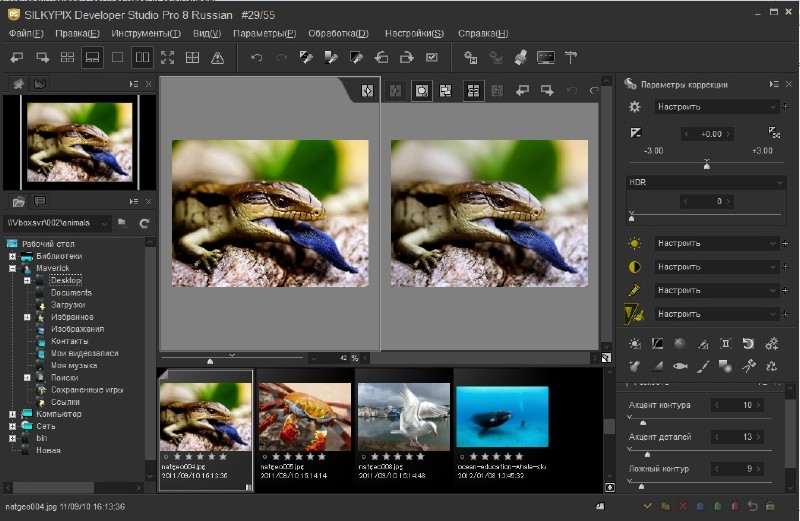This screenshot has height=521, width=800.
Task: Expand the Компьютер tree node
Action: [x=13, y=414]
